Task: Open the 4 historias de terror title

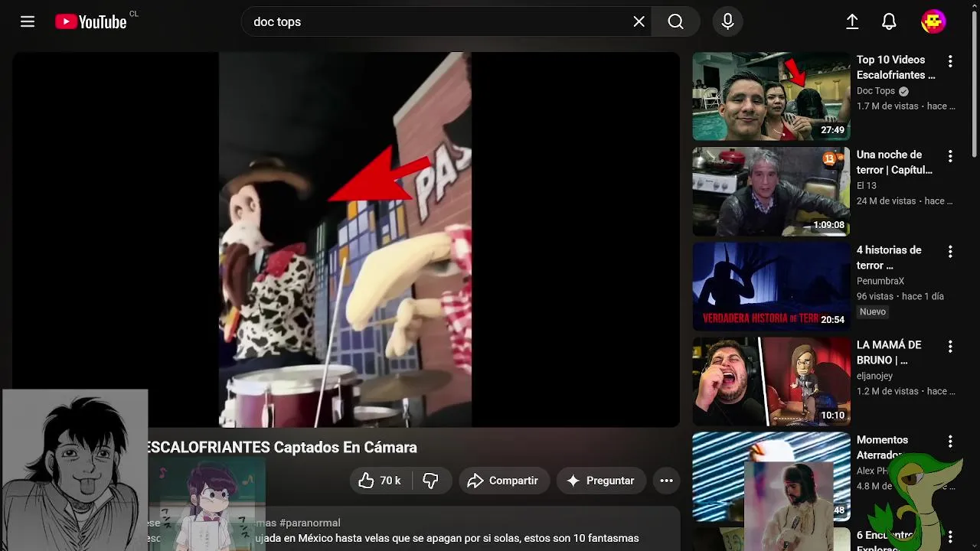Action: 889,257
